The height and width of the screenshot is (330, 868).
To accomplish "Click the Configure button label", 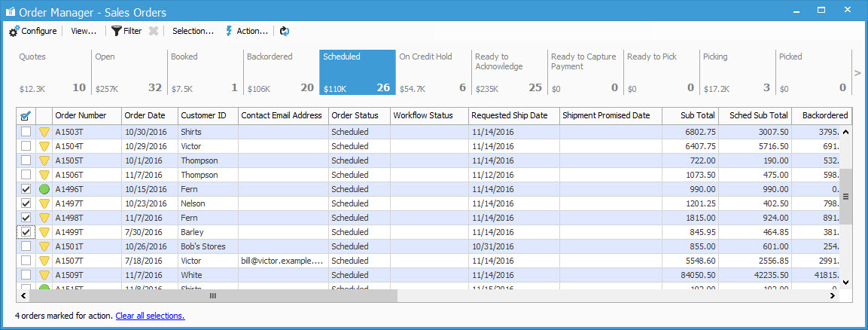I will coord(38,31).
